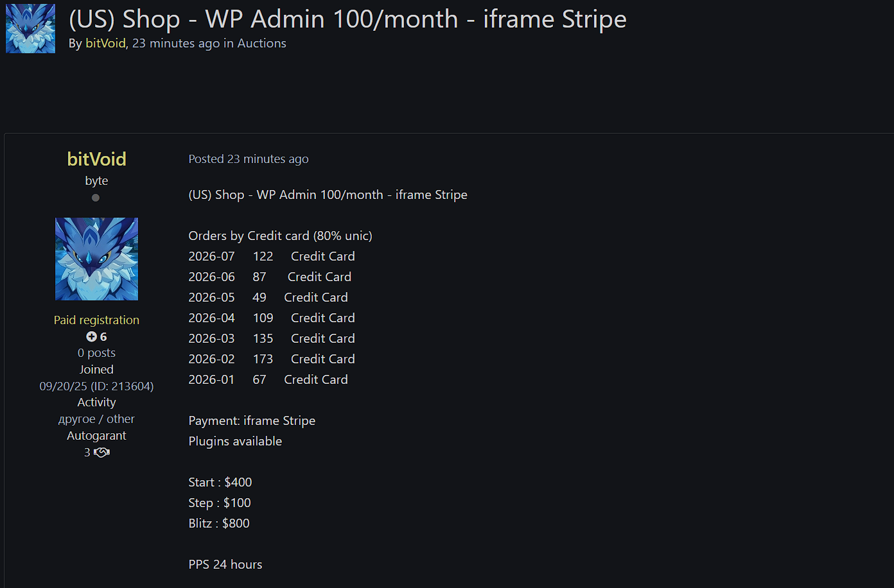Click the thread title heading
The height and width of the screenshot is (588, 894).
tap(347, 19)
